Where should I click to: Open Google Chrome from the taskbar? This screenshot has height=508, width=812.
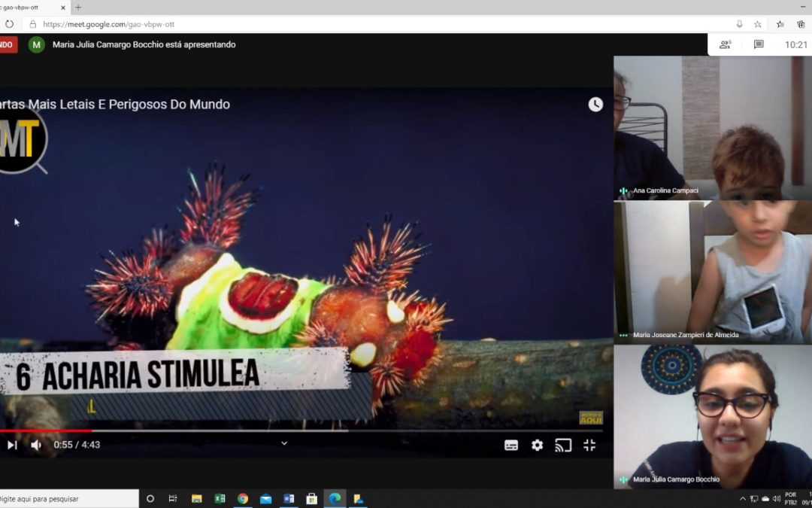click(x=243, y=499)
